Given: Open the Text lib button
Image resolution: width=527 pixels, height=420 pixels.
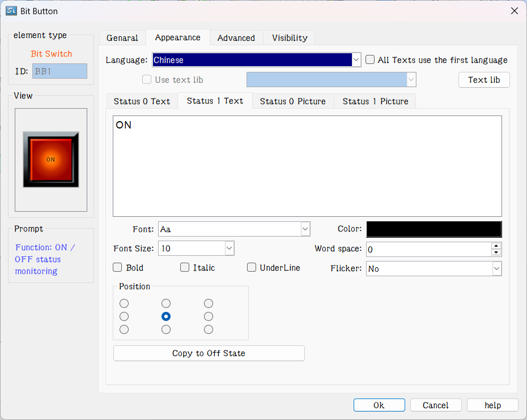Looking at the screenshot, I should [484, 80].
